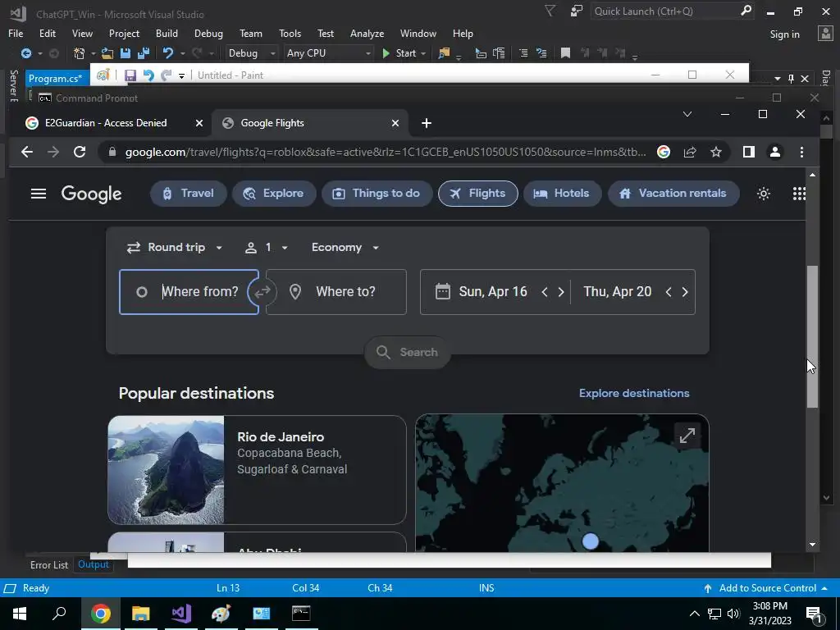Open Visual Studio Tools menu

[290, 33]
